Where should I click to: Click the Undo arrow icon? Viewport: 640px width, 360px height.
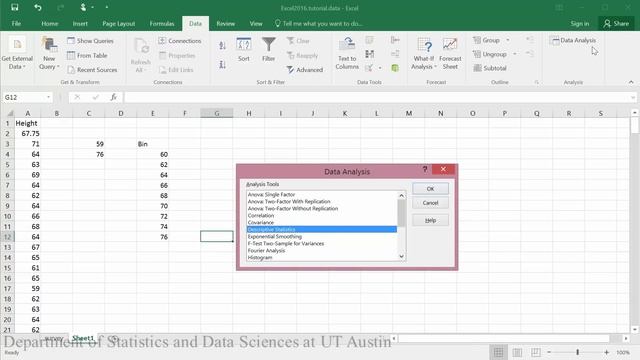[x=38, y=7]
